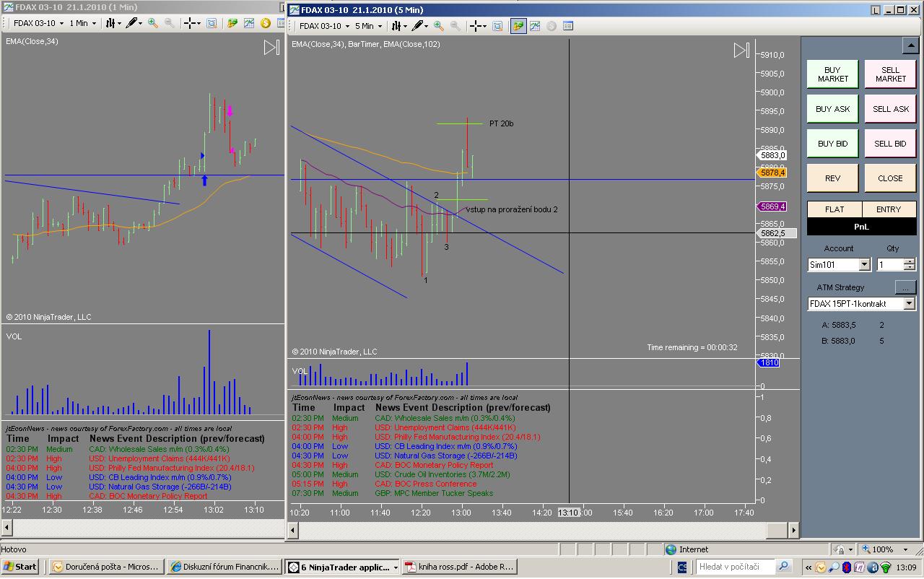Click FLAT position status label
This screenshot has width=924, height=579.
point(834,209)
